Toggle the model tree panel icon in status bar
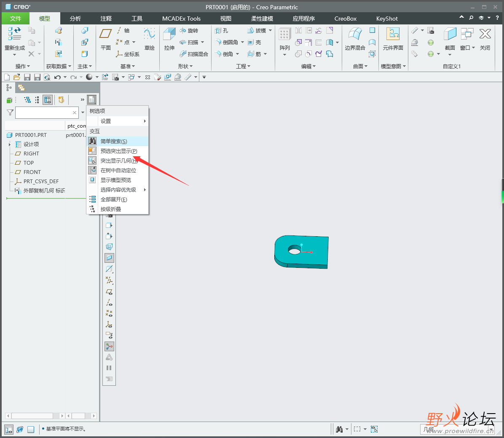The image size is (504, 438). click(x=9, y=429)
